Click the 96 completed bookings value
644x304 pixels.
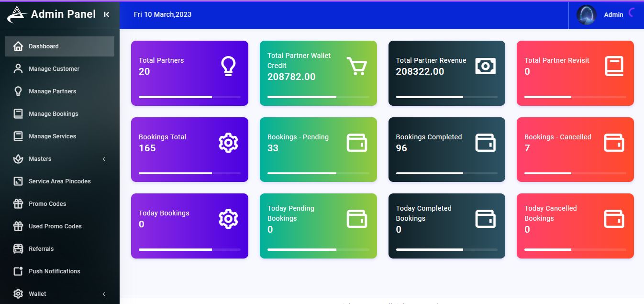[401, 148]
